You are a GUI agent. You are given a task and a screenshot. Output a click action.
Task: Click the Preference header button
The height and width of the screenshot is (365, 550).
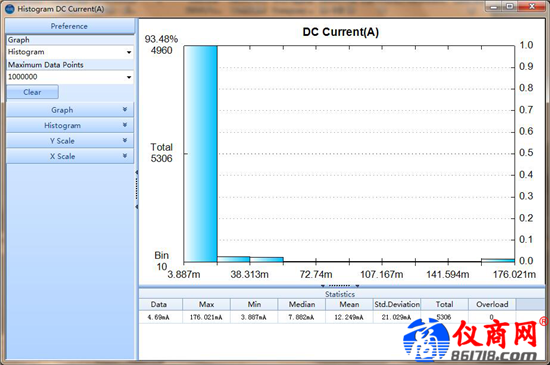(69, 26)
